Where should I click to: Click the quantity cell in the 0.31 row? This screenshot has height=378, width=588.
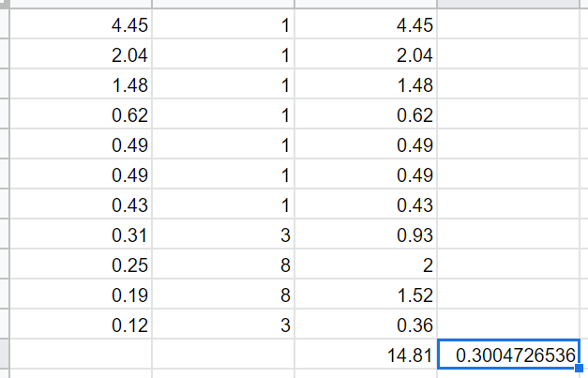tap(223, 234)
